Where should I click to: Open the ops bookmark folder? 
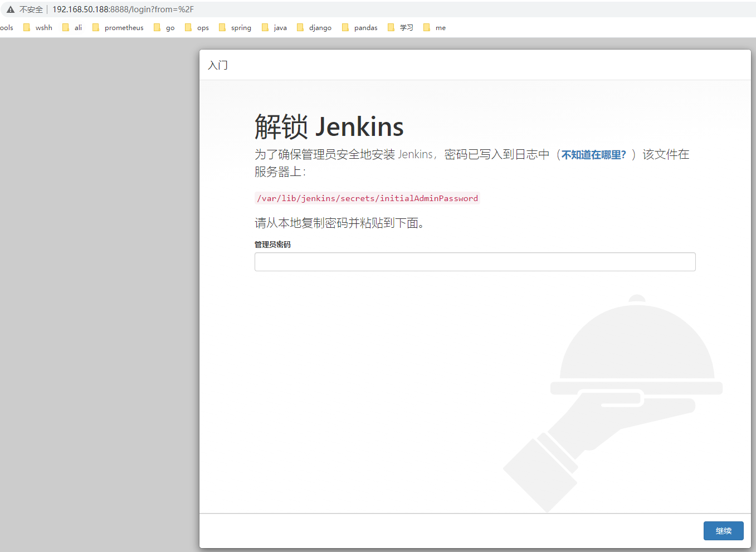tap(197, 27)
